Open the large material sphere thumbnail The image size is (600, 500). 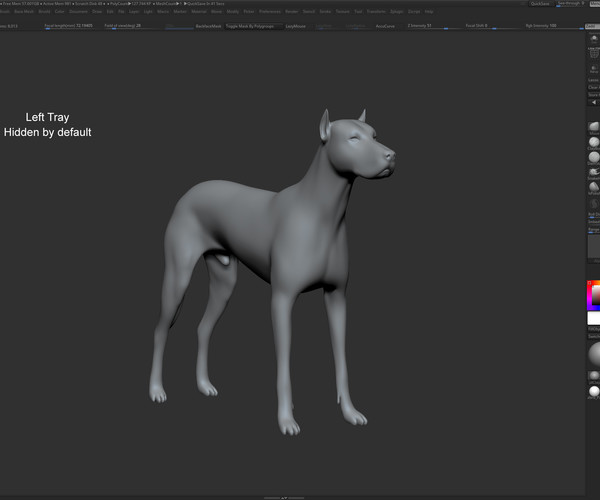pos(594,354)
